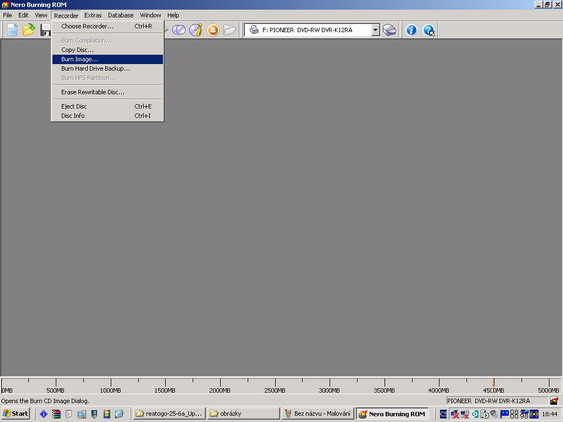Open the Help menu
Screen dimensions: 563x422
point(173,15)
